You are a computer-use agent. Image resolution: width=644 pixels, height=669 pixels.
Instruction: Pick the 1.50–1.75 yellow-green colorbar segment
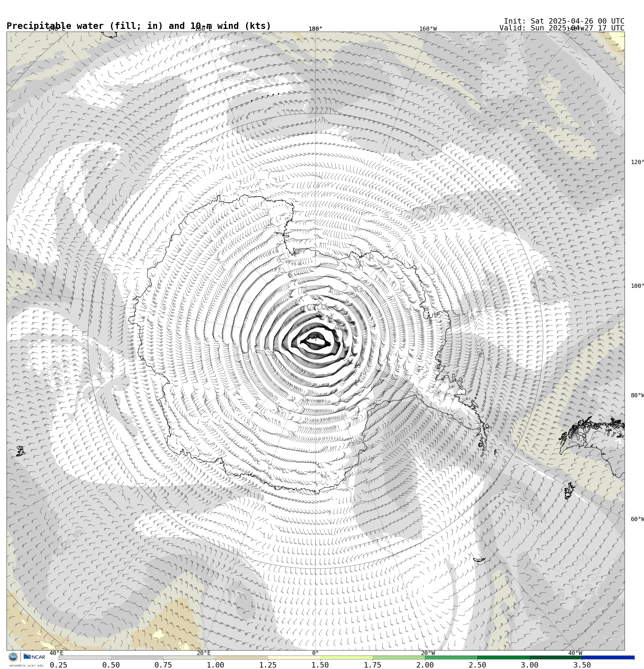point(346,657)
